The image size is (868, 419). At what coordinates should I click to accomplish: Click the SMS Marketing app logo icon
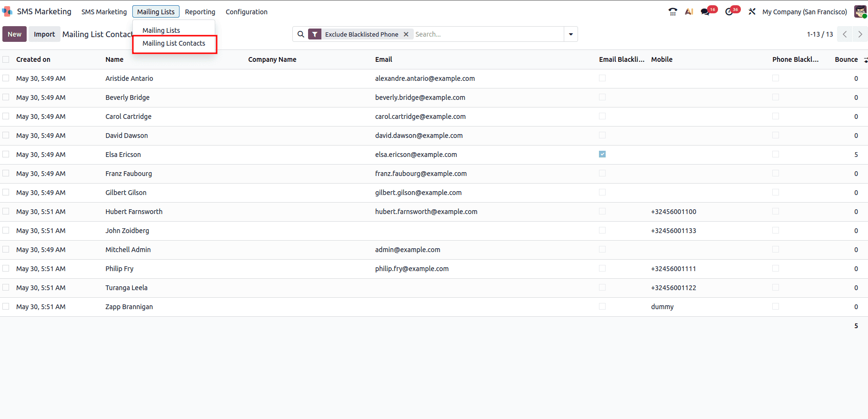coord(7,11)
